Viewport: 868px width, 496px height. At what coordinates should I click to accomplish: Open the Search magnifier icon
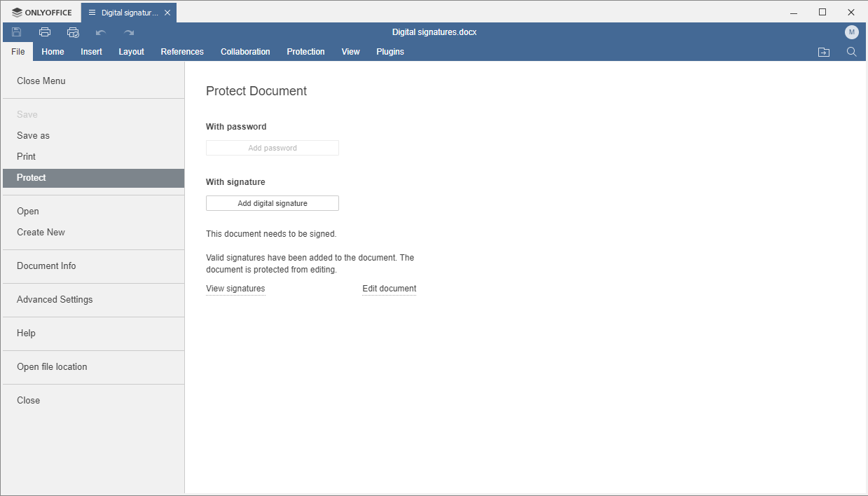[851, 52]
